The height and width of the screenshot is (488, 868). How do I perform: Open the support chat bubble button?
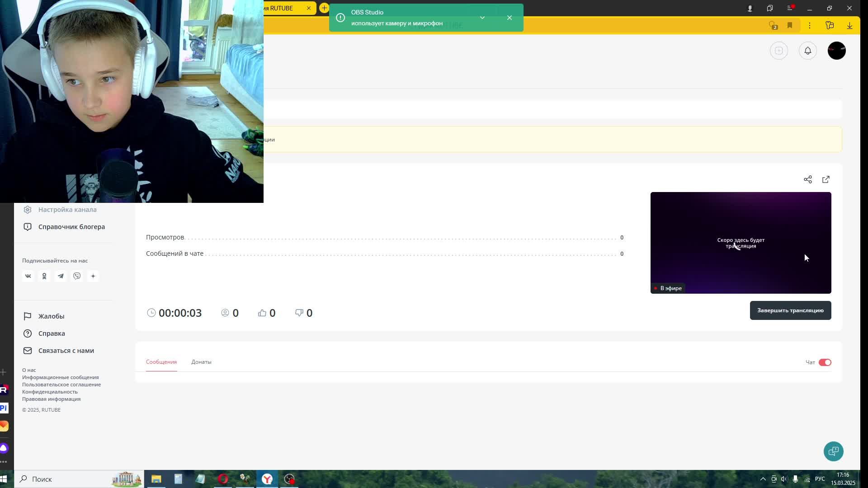834,451
